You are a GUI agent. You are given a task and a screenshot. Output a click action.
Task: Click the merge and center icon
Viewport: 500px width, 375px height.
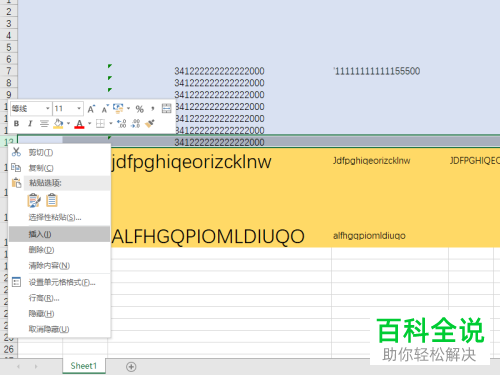pyautogui.click(x=166, y=109)
